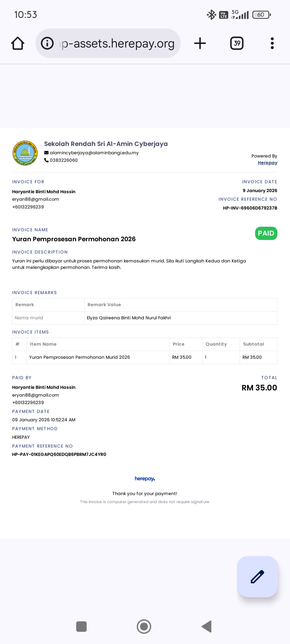The height and width of the screenshot is (644, 290).
Task: Tap the school email address alamincyberjaya@alaminbangi.edu.my
Action: (x=94, y=153)
